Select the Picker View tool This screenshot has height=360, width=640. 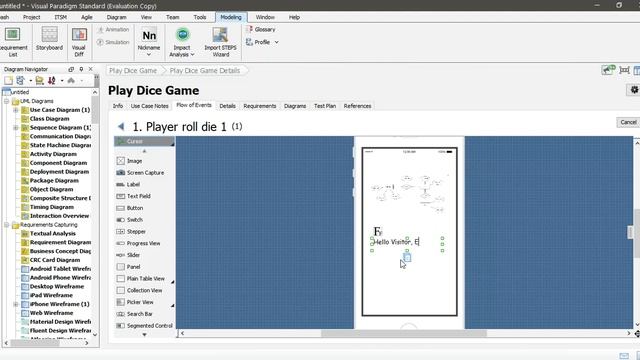(135, 302)
